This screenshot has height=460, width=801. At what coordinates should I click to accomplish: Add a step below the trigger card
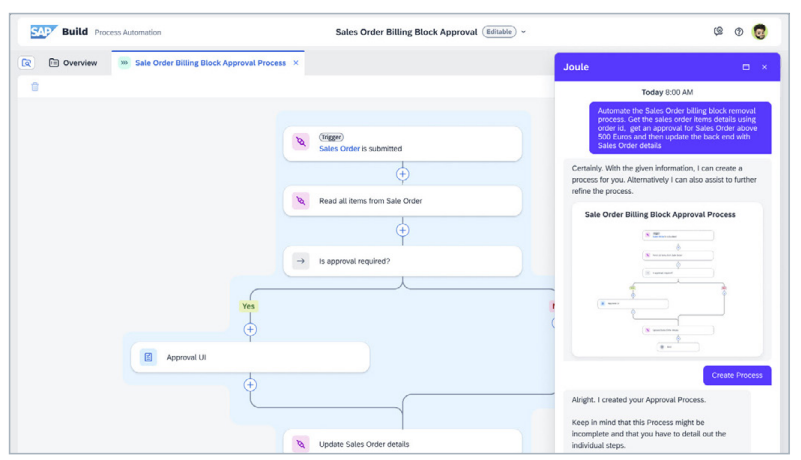coord(403,174)
